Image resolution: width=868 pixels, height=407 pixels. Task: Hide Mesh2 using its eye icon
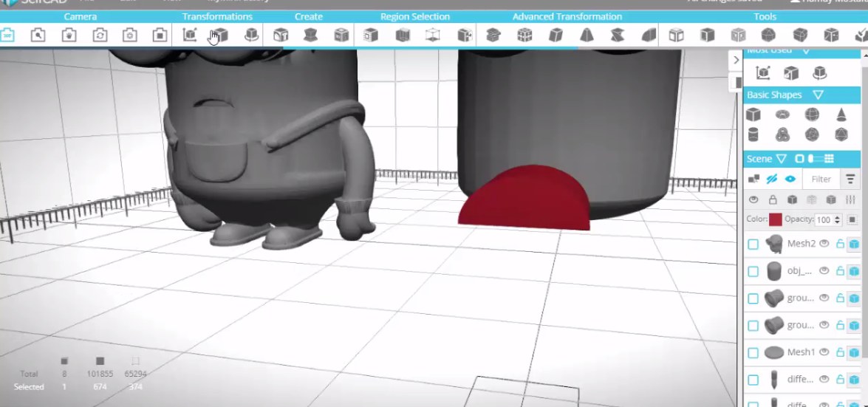coord(824,243)
